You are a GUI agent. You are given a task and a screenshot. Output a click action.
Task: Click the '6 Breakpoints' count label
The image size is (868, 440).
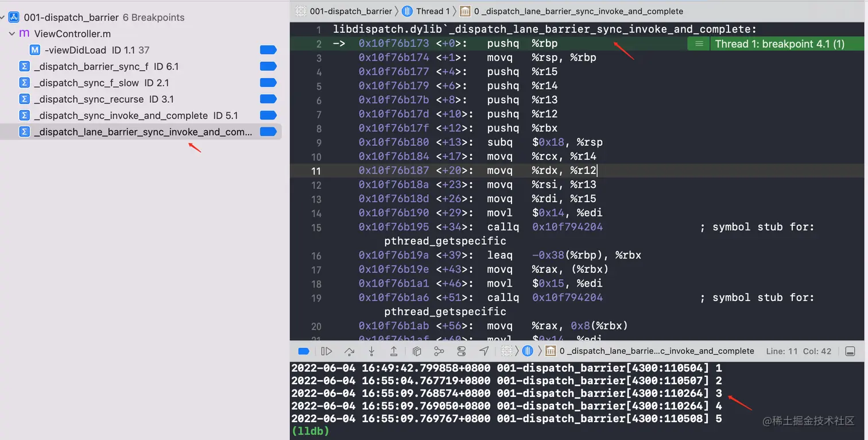(x=154, y=17)
